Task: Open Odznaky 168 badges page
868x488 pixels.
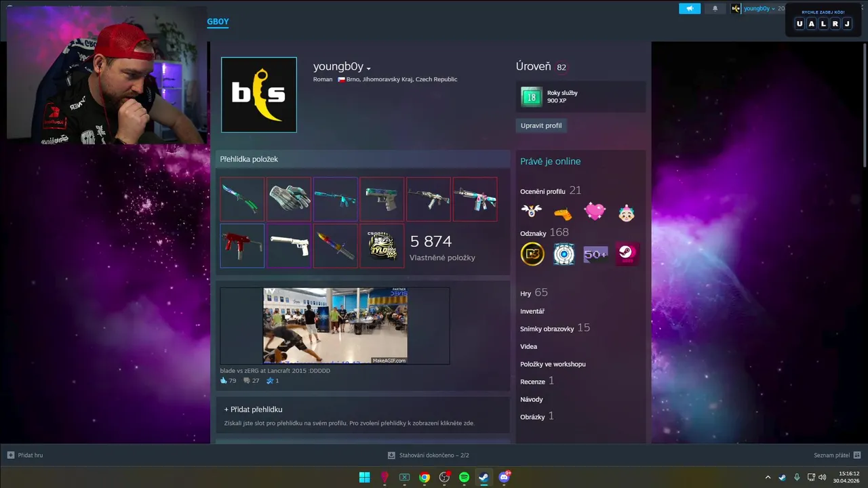Action: (545, 232)
